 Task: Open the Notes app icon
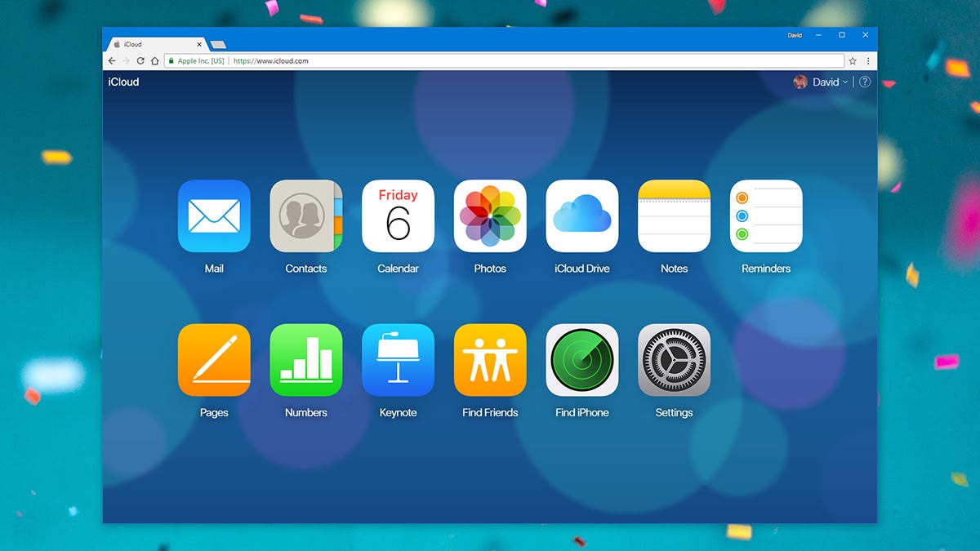674,216
